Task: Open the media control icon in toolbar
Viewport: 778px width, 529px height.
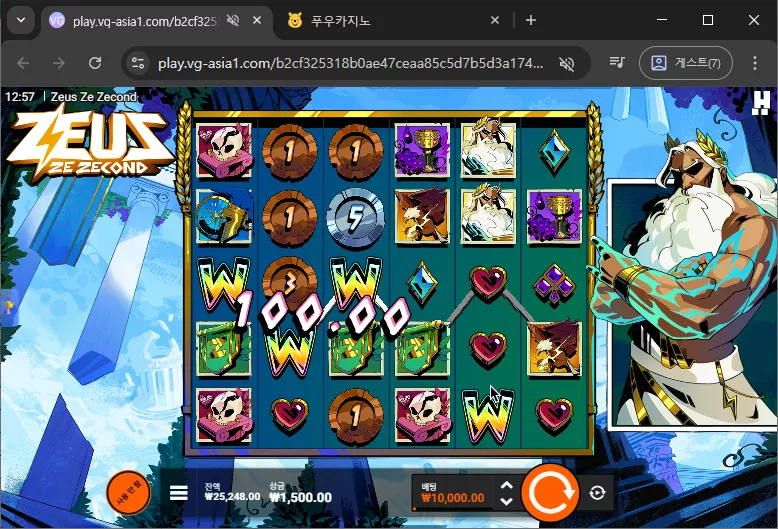Action: tap(617, 63)
